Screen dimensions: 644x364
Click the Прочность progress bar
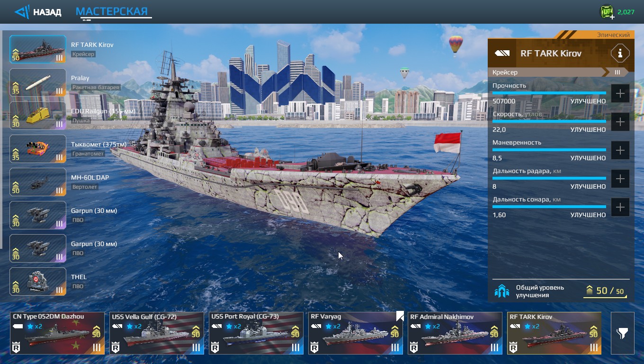pyautogui.click(x=549, y=93)
